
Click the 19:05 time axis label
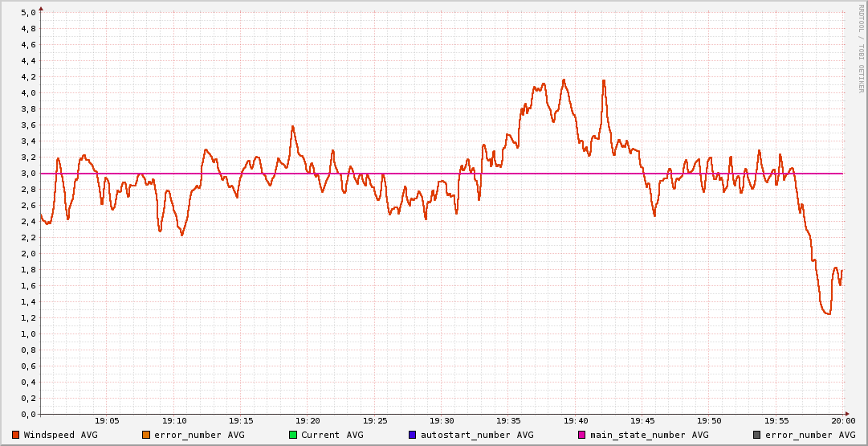(107, 420)
